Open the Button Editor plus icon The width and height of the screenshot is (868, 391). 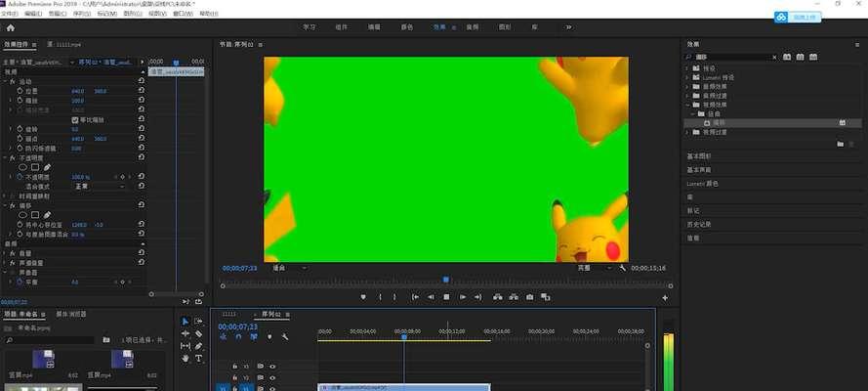pos(665,297)
